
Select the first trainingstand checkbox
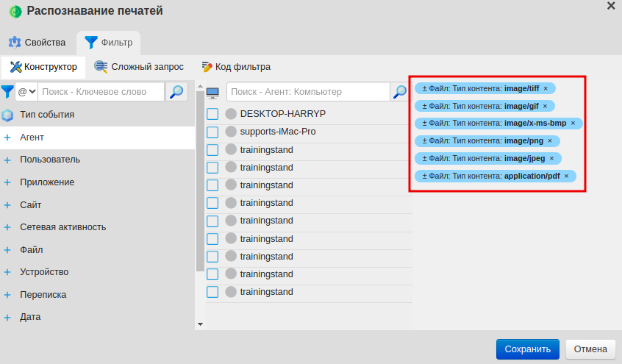coord(212,150)
